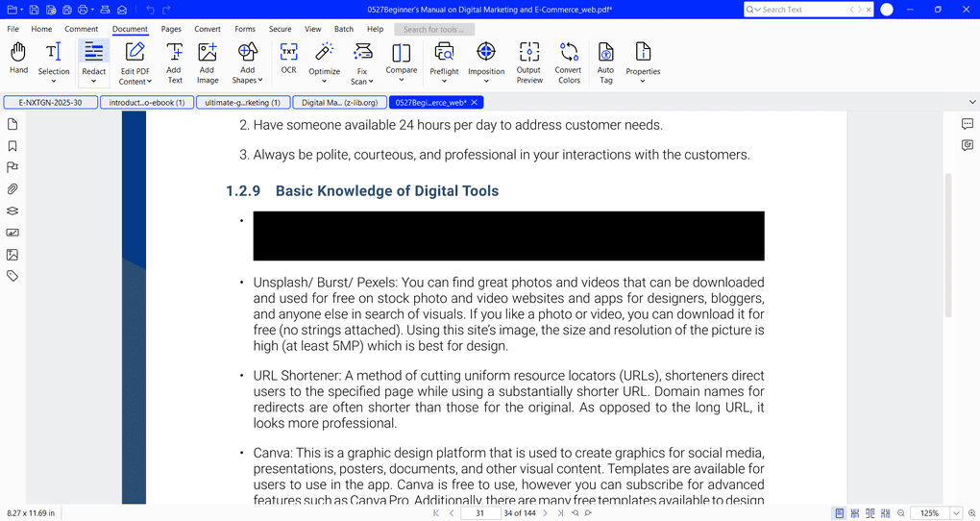Switch to the Convert ribbon tab

tap(208, 29)
